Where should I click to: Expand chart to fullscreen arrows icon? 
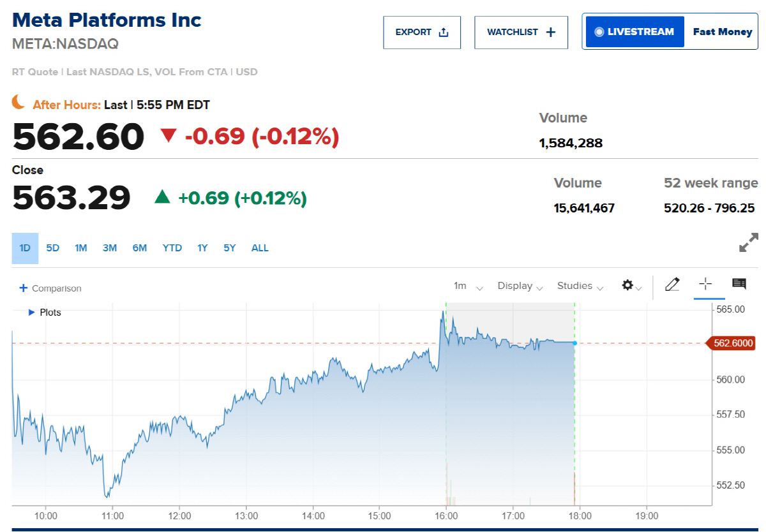click(x=749, y=242)
